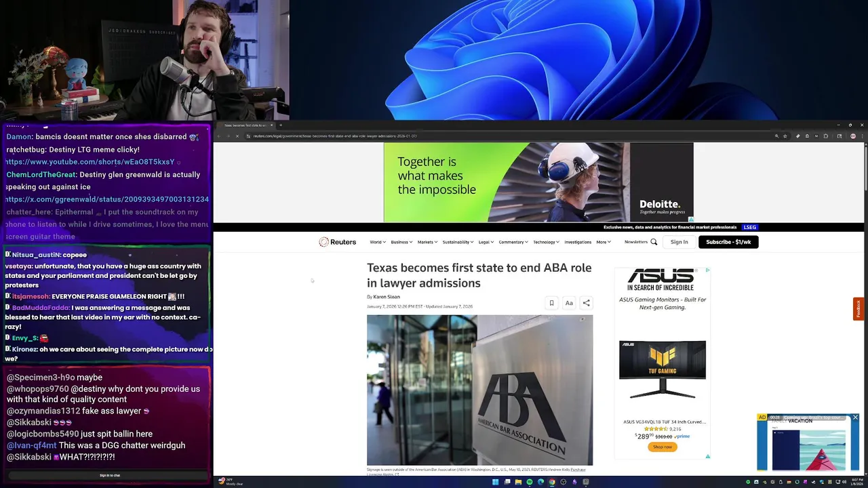Expand the More dropdown menu
Image resolution: width=868 pixels, height=488 pixels.
(x=604, y=242)
